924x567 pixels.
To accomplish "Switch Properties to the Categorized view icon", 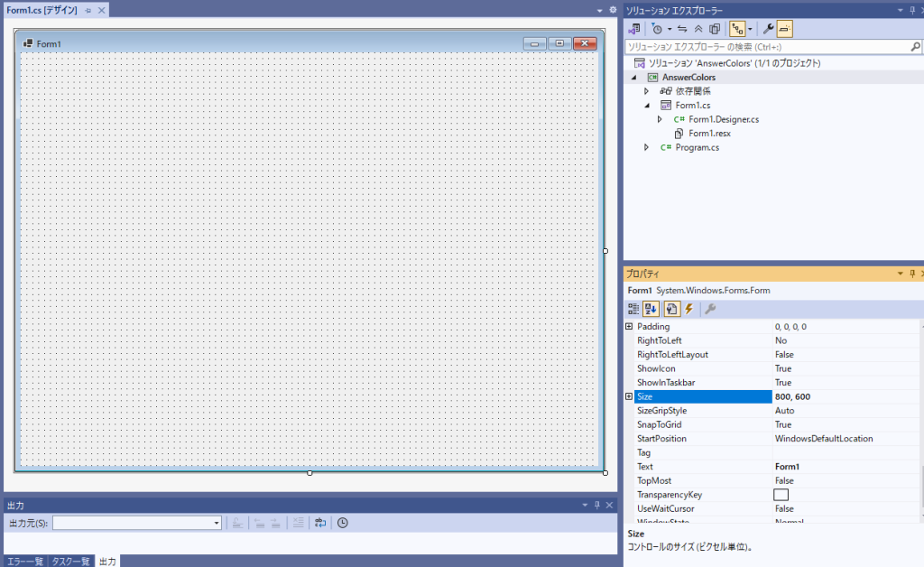I will (x=633, y=309).
